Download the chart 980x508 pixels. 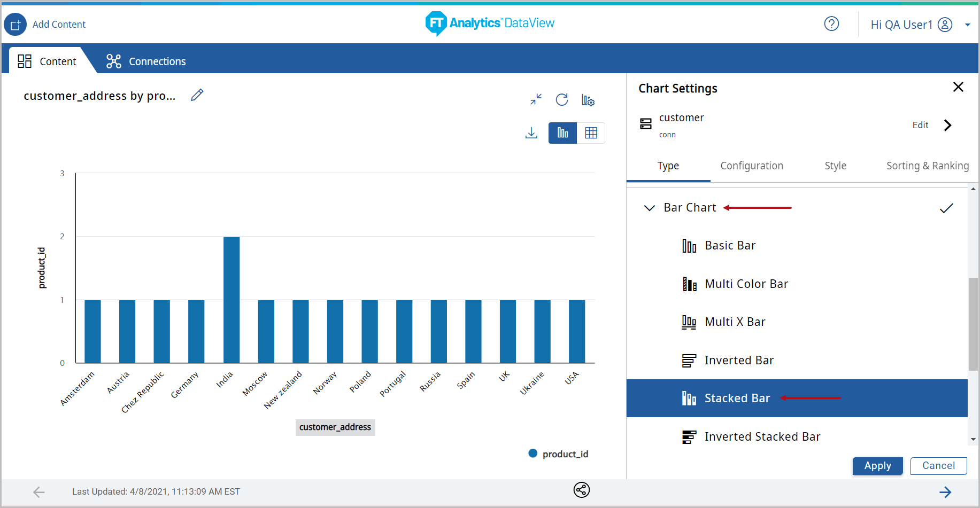click(531, 133)
